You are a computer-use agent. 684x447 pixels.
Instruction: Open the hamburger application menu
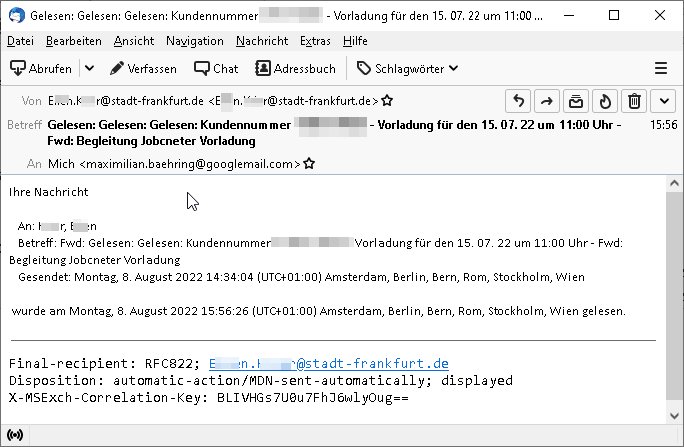[661, 68]
